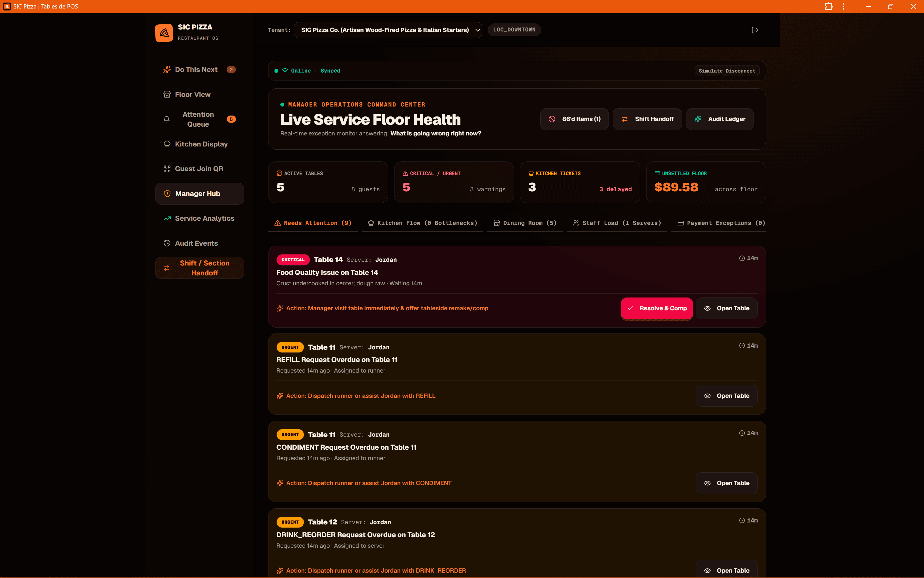Click the Service Analytics trend icon
Screen dimensions: 924x578
click(167, 218)
